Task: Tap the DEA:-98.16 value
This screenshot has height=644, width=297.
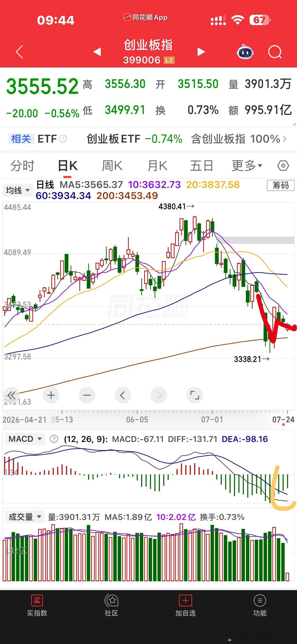Action: (245, 439)
